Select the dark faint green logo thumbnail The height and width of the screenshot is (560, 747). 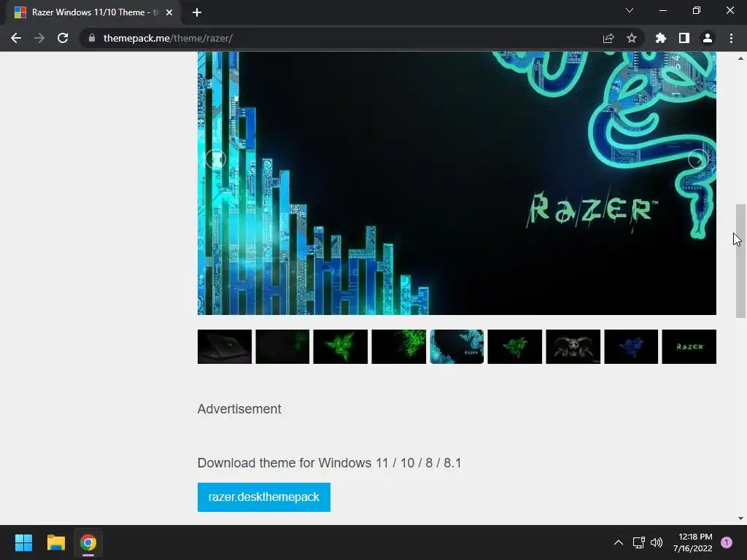[282, 346]
